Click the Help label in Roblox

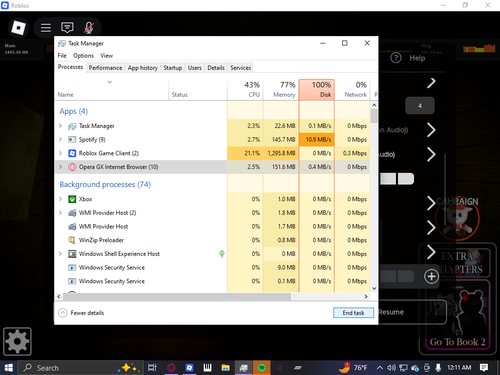[x=417, y=58]
